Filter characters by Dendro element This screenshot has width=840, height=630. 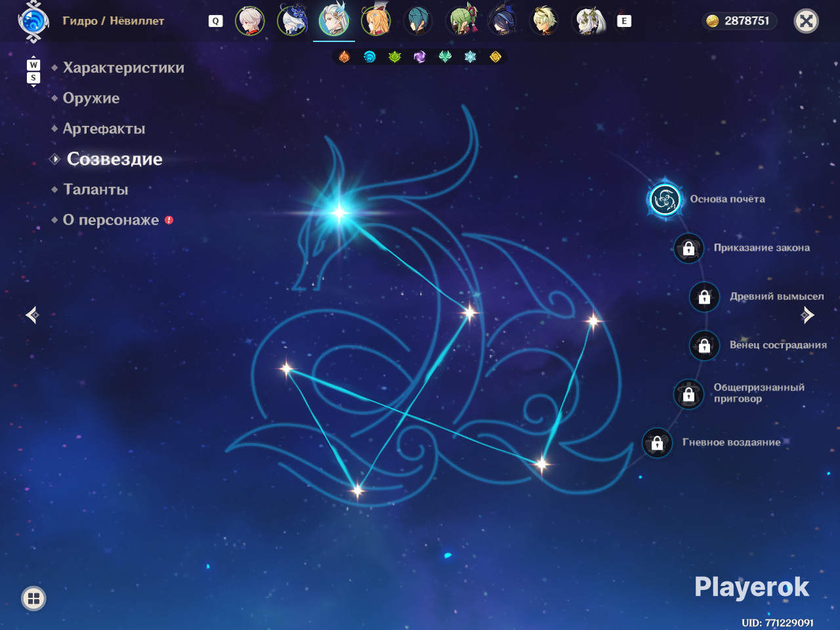coord(394,57)
